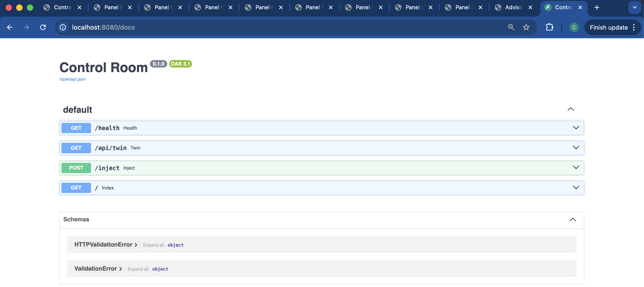
Task: Open a new tab with plus icon
Action: click(x=597, y=7)
